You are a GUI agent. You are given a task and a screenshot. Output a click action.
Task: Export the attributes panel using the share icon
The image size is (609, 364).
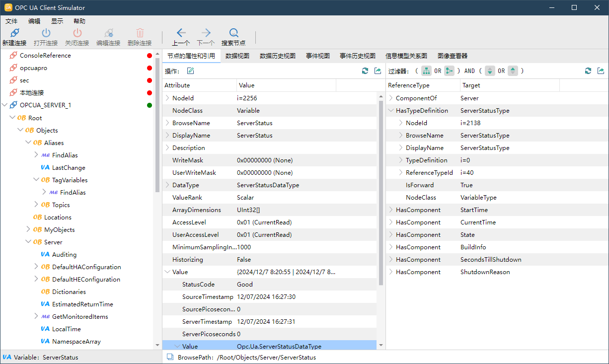point(378,71)
